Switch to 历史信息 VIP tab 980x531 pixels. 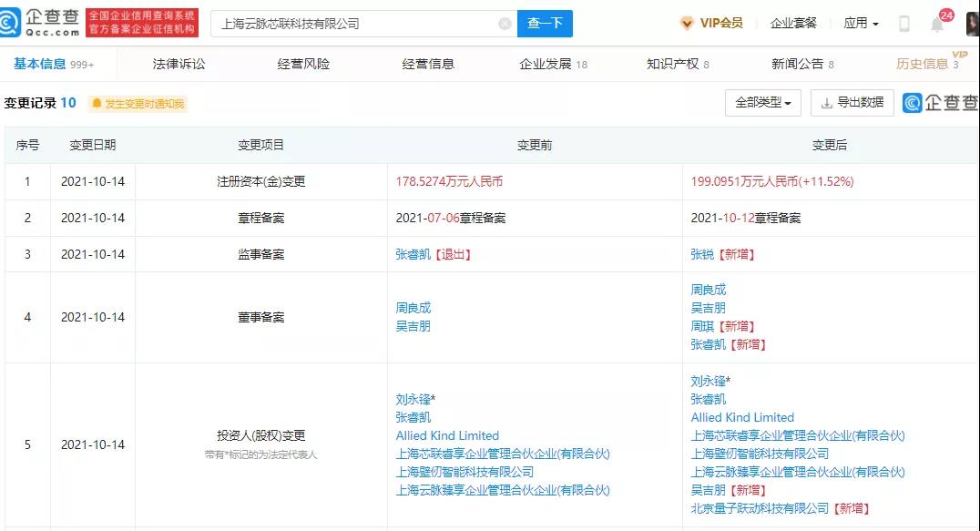pos(928,63)
